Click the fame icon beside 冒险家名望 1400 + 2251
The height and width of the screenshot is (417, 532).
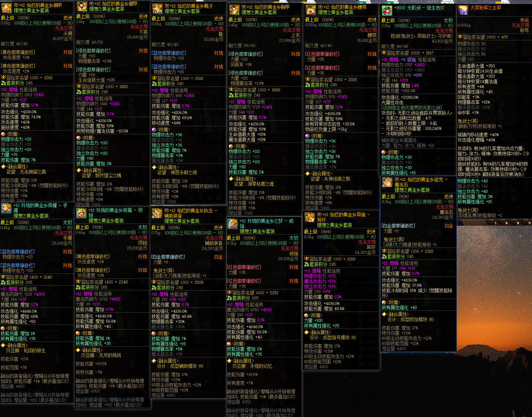click(x=229, y=293)
